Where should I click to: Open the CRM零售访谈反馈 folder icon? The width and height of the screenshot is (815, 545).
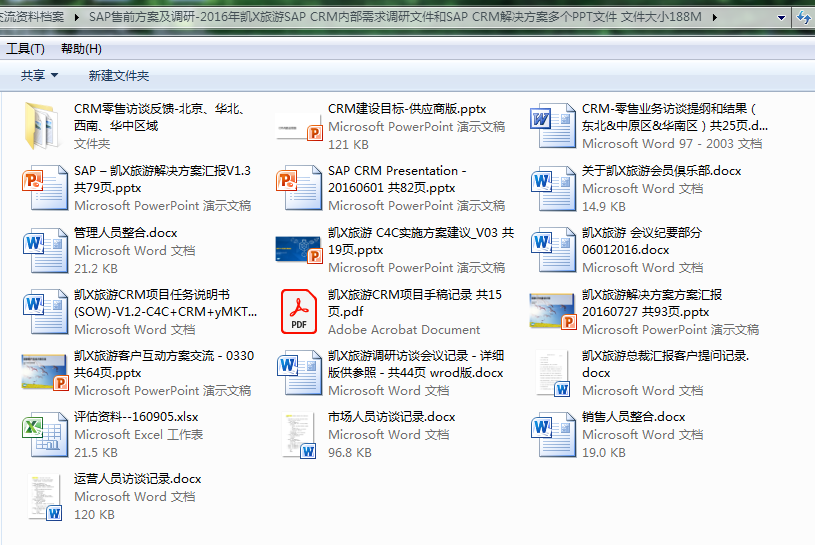(x=41, y=126)
